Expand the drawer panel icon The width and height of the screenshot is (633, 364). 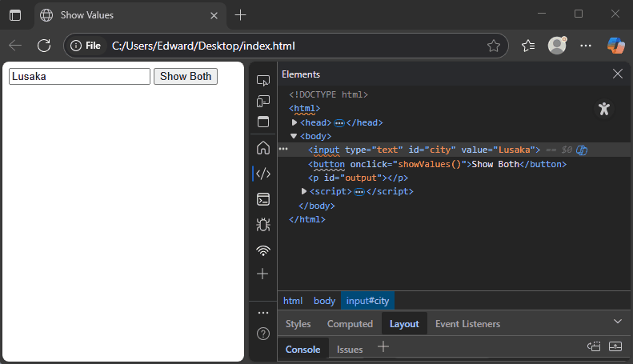615,346
